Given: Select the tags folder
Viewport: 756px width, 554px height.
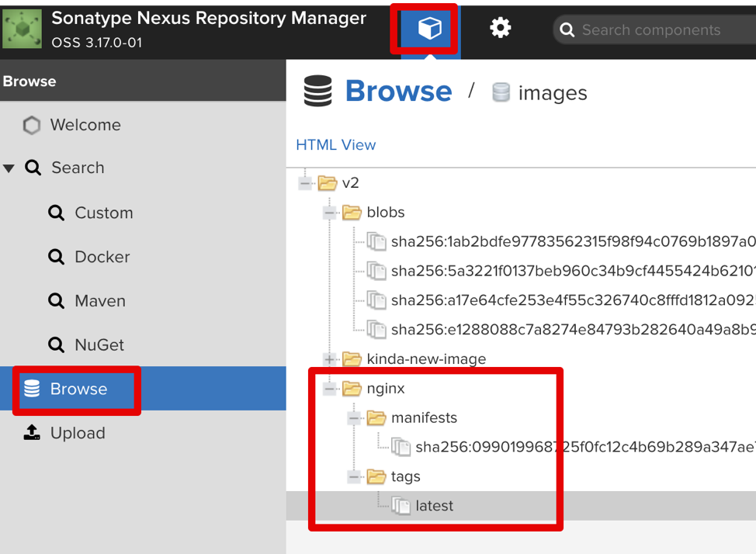Looking at the screenshot, I should point(405,477).
